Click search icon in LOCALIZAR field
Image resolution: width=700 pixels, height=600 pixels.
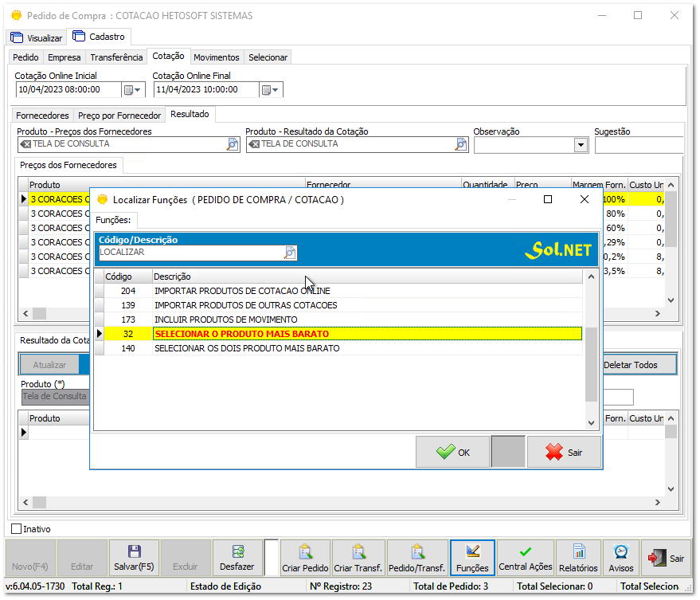pos(290,253)
